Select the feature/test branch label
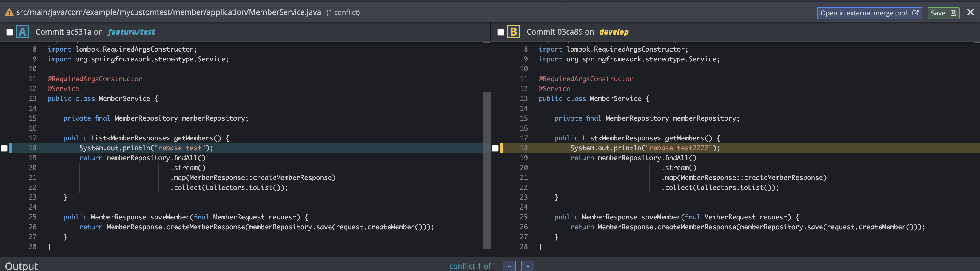 point(131,32)
